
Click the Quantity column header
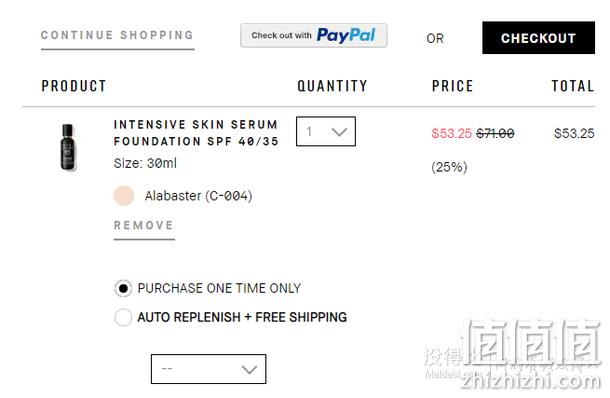[333, 86]
